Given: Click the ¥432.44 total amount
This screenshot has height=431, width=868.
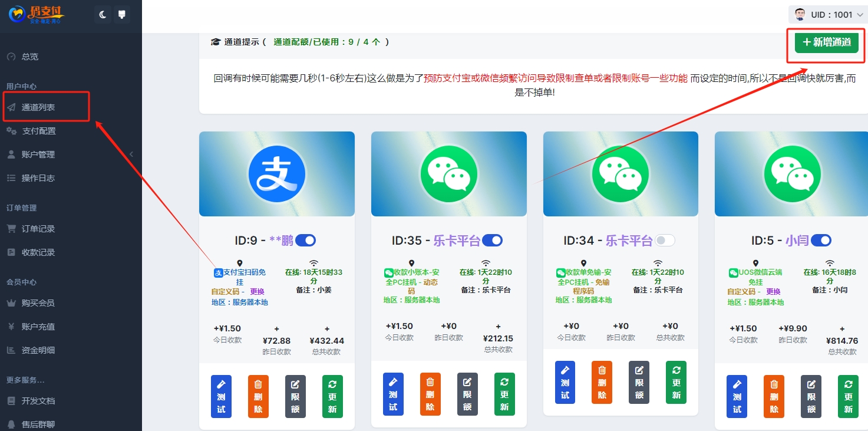Looking at the screenshot, I should [x=327, y=341].
